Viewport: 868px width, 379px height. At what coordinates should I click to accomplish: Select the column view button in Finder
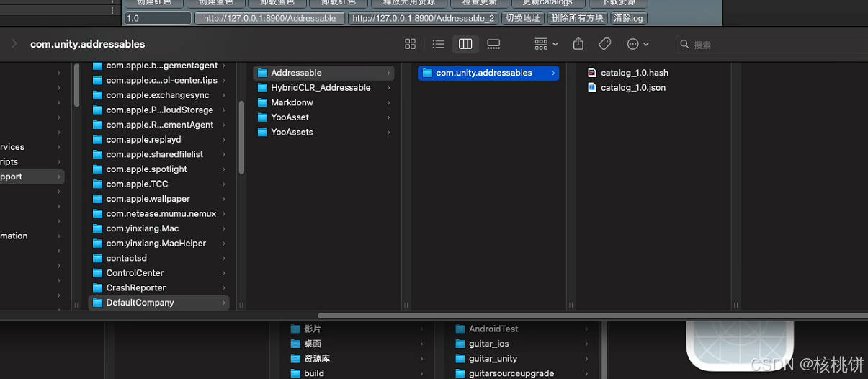465,44
